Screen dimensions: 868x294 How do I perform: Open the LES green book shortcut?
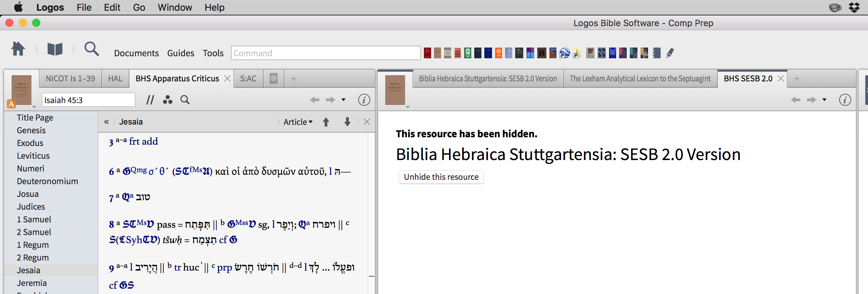tap(468, 53)
